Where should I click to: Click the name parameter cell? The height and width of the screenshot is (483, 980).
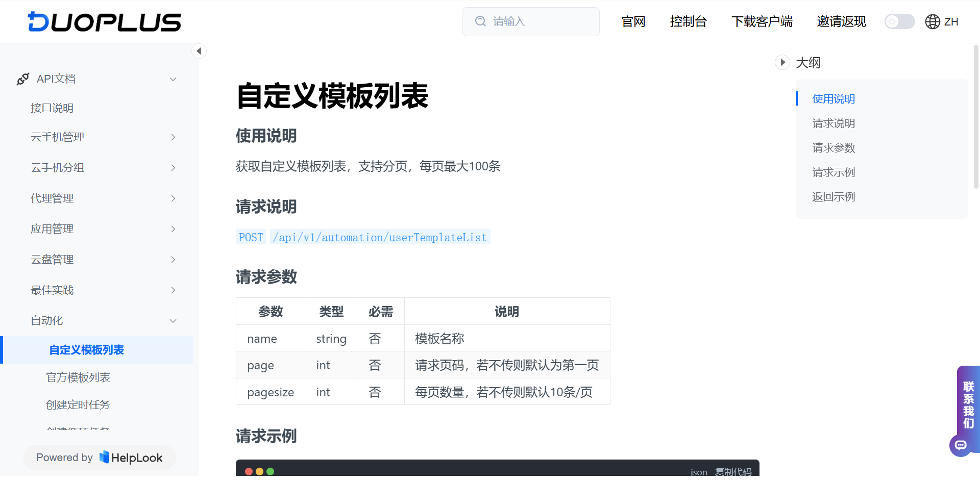click(271, 339)
